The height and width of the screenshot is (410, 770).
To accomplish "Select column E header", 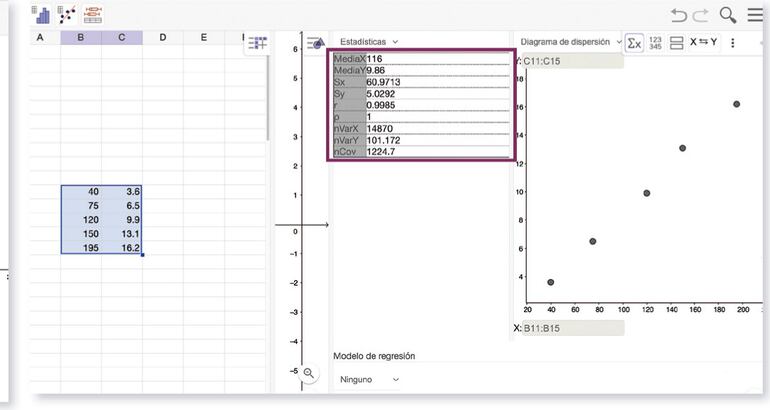I will (x=203, y=38).
